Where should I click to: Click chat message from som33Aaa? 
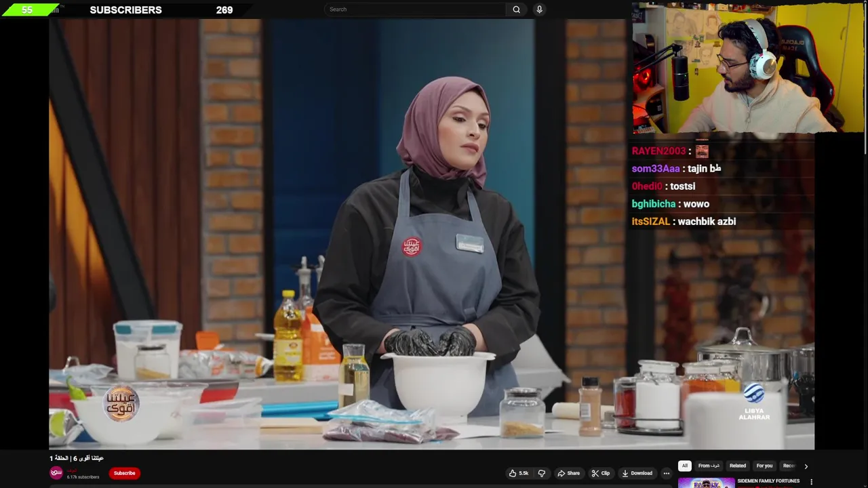click(x=676, y=169)
